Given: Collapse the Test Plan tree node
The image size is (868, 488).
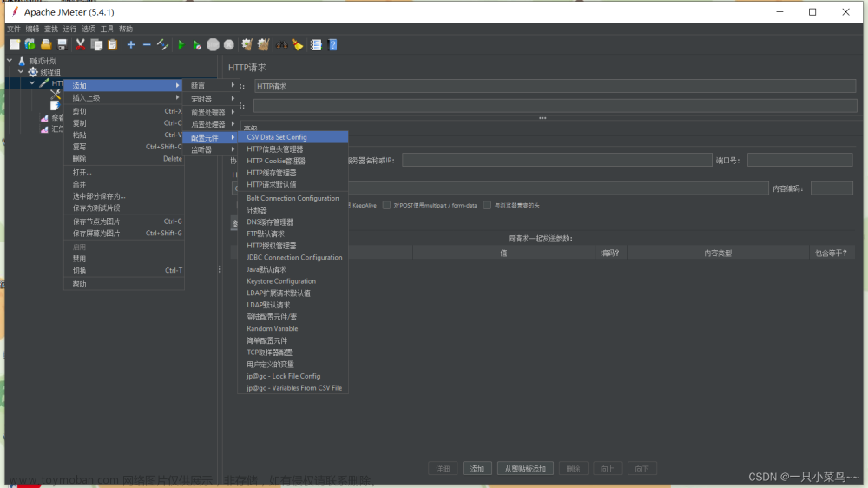Looking at the screenshot, I should coord(10,61).
